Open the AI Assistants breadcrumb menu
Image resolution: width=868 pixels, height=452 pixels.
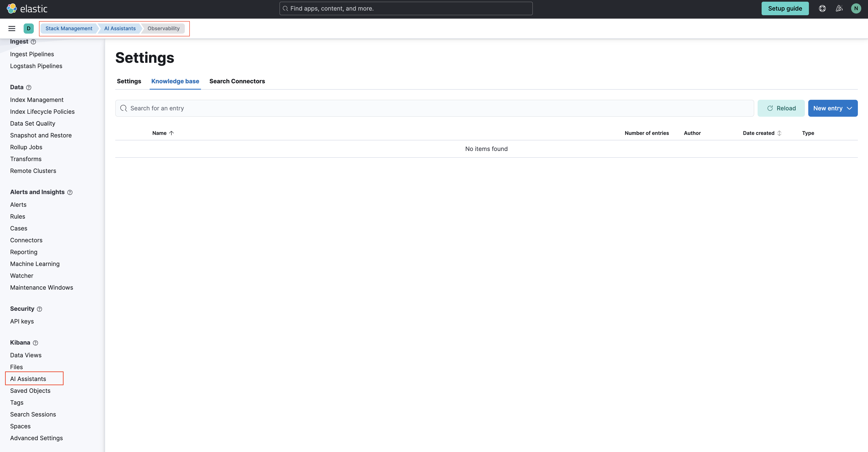click(120, 28)
